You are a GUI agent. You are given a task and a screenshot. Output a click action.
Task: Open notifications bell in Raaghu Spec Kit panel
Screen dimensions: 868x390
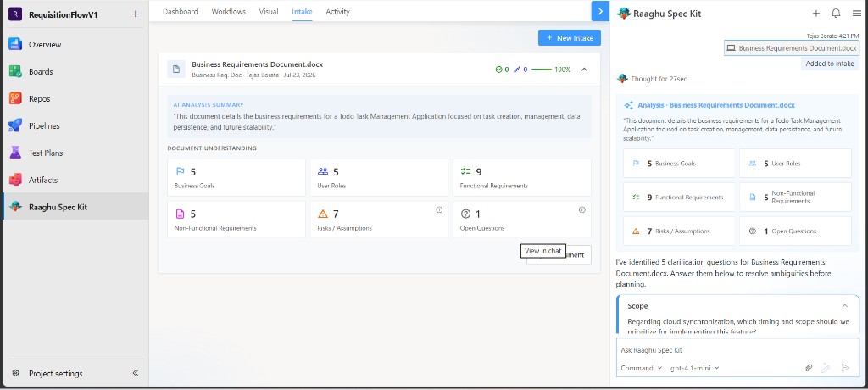click(836, 14)
